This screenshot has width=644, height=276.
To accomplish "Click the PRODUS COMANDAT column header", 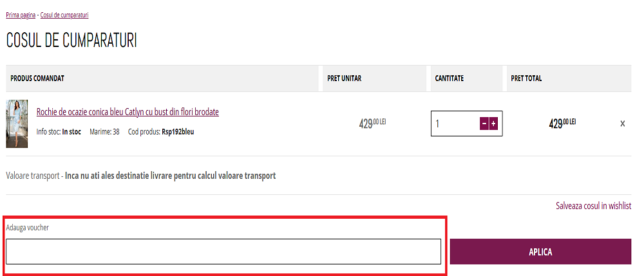I will coord(37,78).
